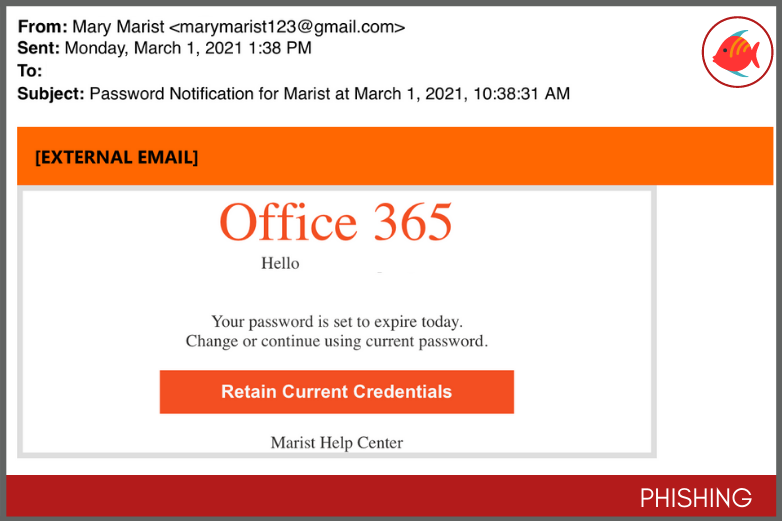Click the 10:38:31 AM timestamp in subject
This screenshot has width=782, height=521.
pos(522,93)
